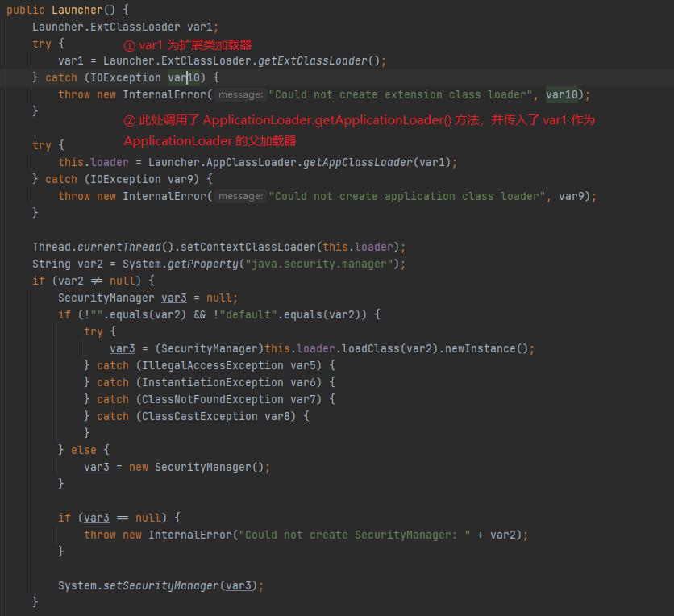The image size is (674, 616).
Task: Click 'catch (IllegalAccessException var5)' line
Action: tap(210, 365)
